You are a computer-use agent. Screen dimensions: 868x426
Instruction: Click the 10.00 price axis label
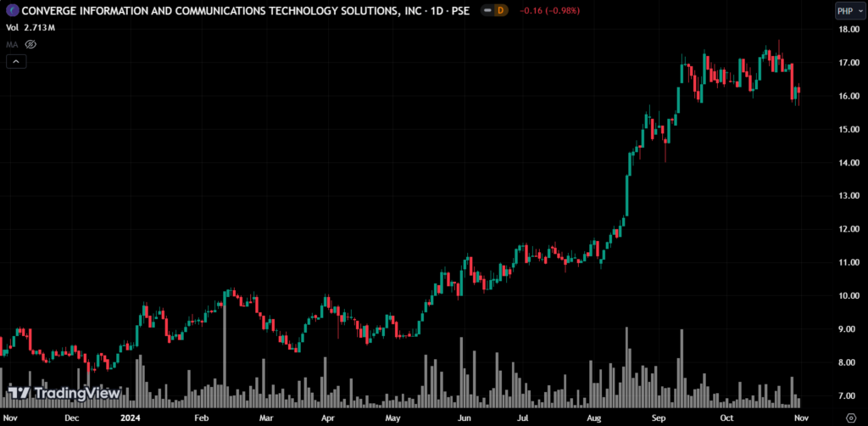[x=849, y=296]
